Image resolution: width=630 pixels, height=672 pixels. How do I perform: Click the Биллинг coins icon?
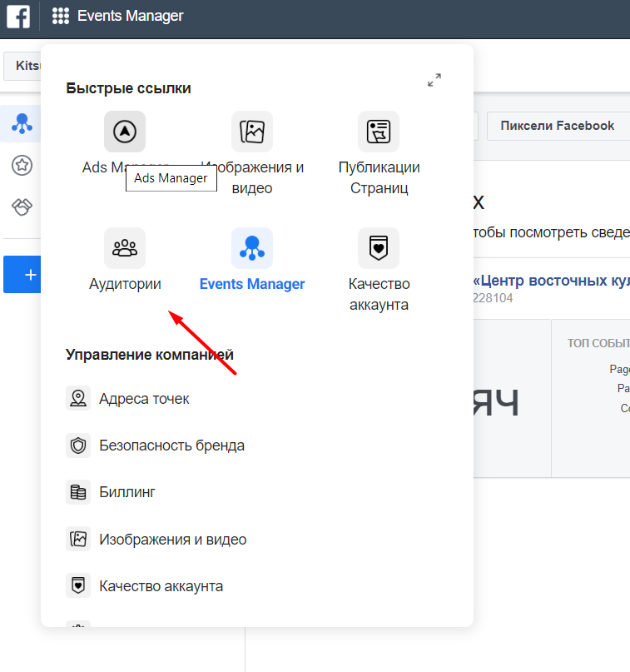[78, 492]
